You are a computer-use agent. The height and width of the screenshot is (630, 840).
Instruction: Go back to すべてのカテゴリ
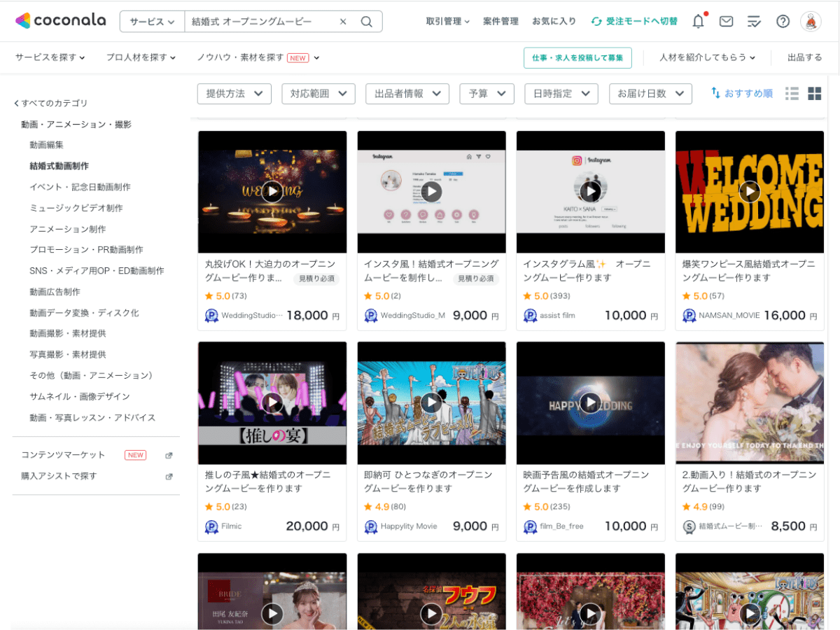point(51,103)
